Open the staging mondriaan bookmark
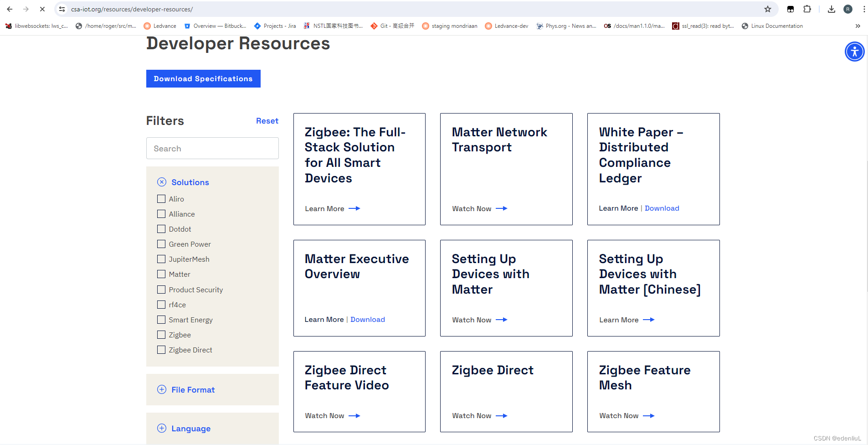868x445 pixels. (x=450, y=26)
